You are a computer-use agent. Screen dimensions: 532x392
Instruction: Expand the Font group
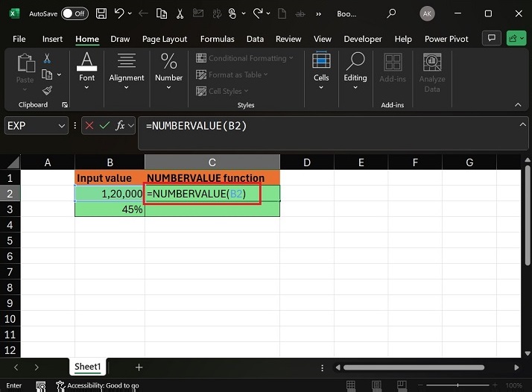87,72
